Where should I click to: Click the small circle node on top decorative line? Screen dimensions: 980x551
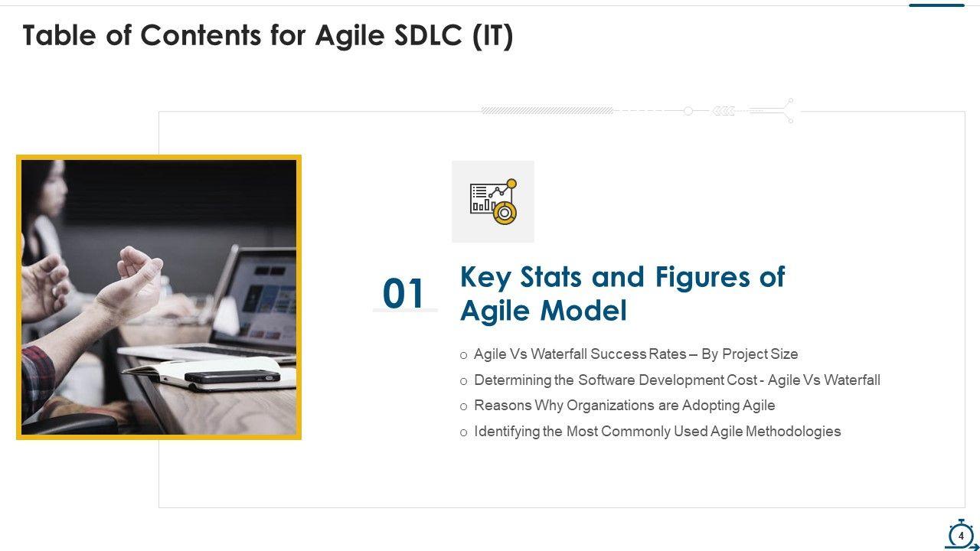click(x=688, y=111)
